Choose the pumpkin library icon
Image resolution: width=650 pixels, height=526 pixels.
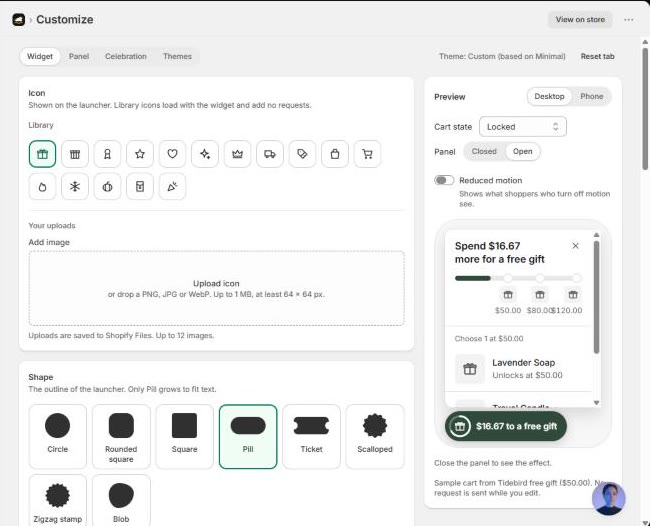107,187
